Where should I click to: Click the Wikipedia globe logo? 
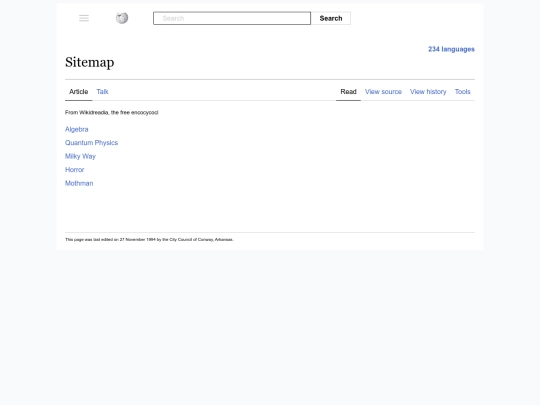tap(122, 18)
